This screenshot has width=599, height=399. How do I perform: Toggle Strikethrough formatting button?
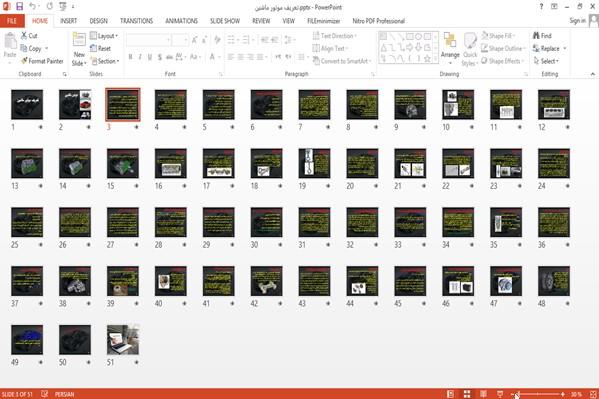click(169, 57)
